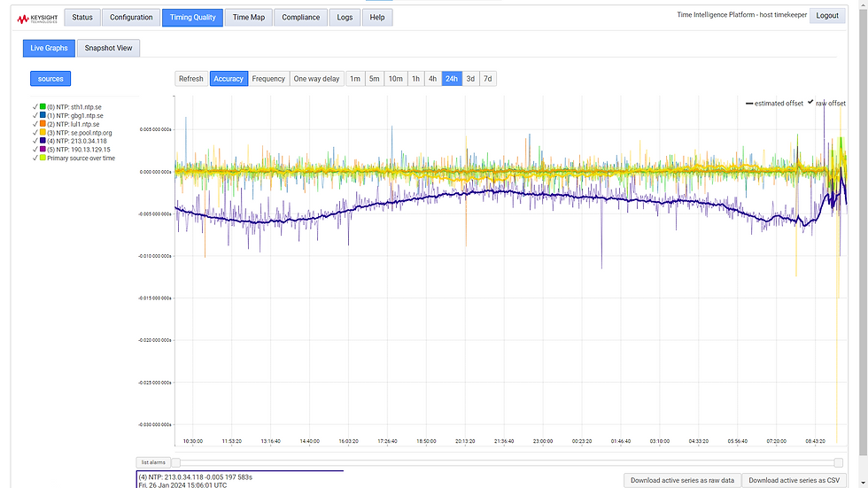This screenshot has width=868, height=488.
Task: Click the NTP 213.0.34.118 hover readout text
Action: point(196,477)
